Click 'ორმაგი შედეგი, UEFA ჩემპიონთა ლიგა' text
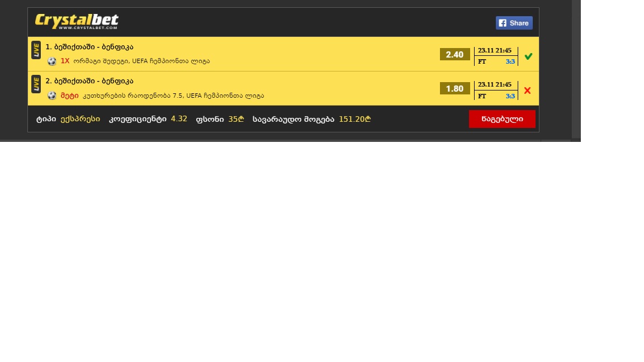The width and height of the screenshot is (644, 362). (141, 61)
